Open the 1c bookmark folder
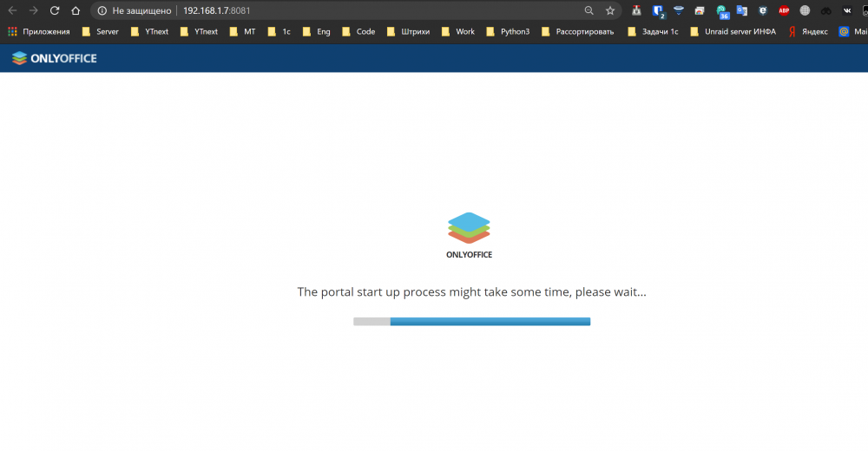 pyautogui.click(x=279, y=31)
